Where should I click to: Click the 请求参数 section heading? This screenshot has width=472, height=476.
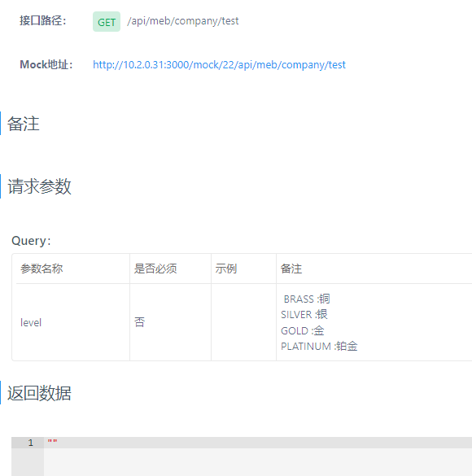[39, 186]
